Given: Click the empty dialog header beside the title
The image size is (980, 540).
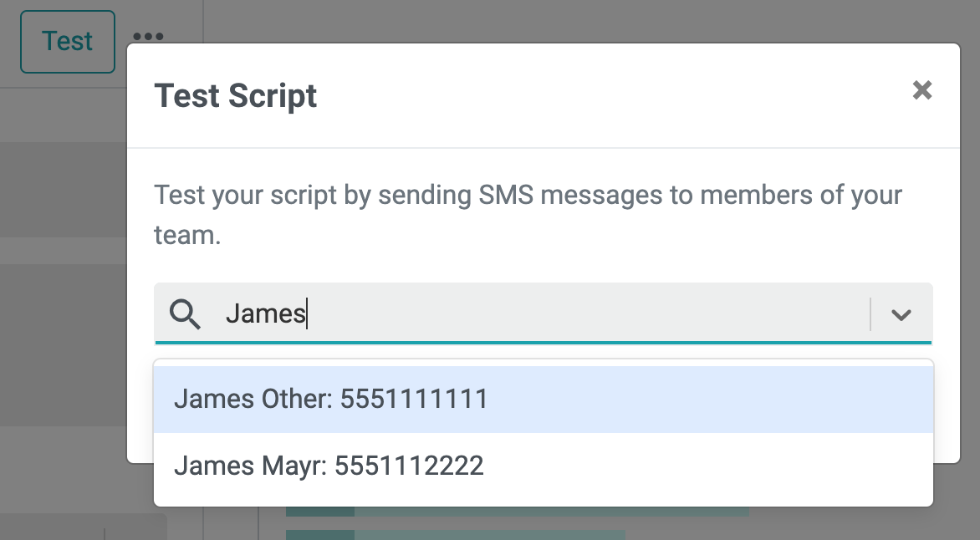Looking at the screenshot, I should 612,95.
